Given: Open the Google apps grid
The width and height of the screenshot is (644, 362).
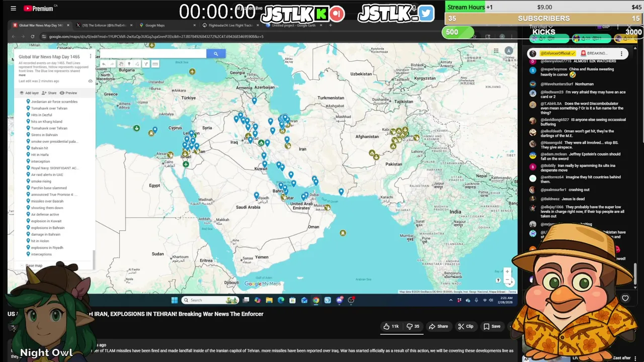Looking at the screenshot, I should coord(496,50).
